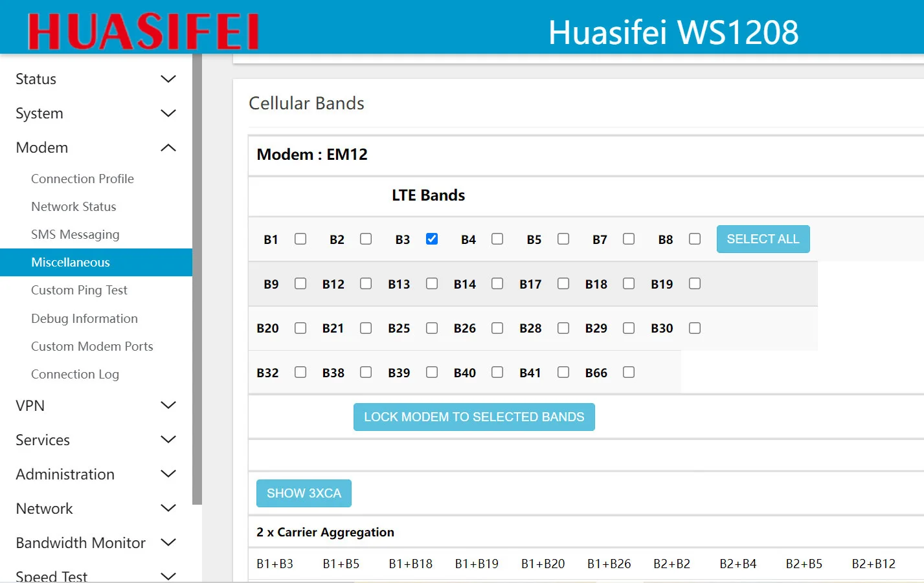
Task: Go to the Network Status page
Action: (73, 206)
